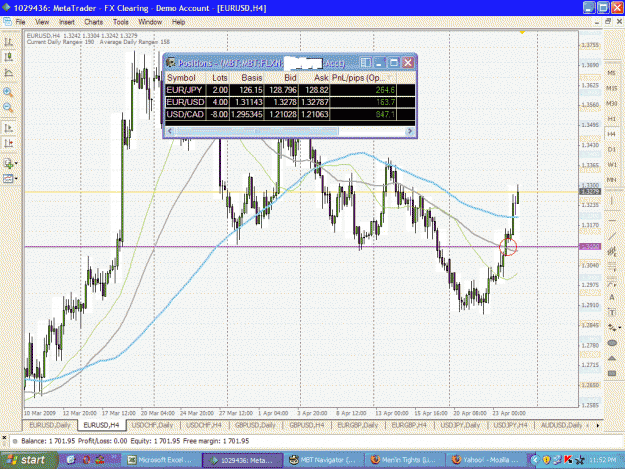Select the bar chart type icon
Screen dimensions: 625x469
click(x=8, y=41)
